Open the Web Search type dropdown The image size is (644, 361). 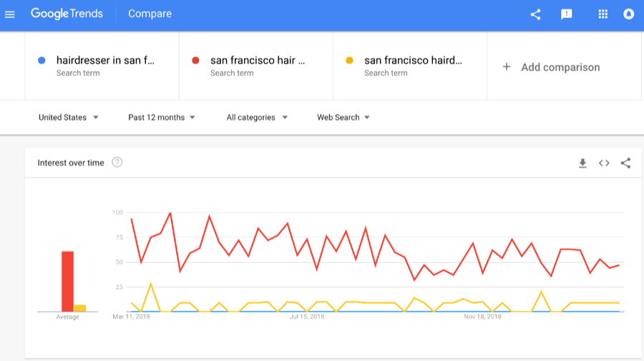point(343,117)
